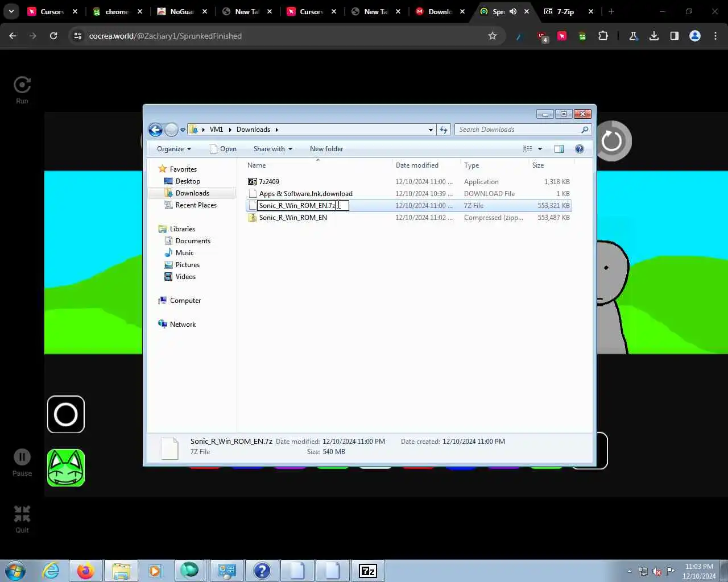
Task: Toggle the preview pane
Action: 559,149
